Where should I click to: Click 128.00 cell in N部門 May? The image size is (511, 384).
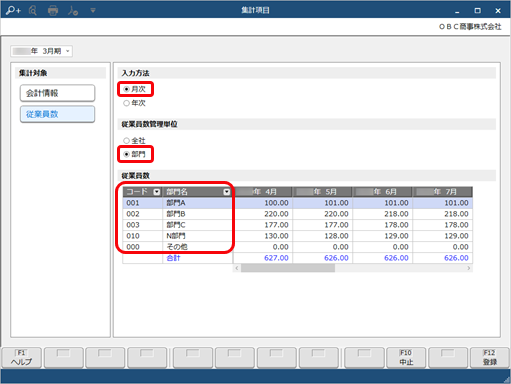323,236
